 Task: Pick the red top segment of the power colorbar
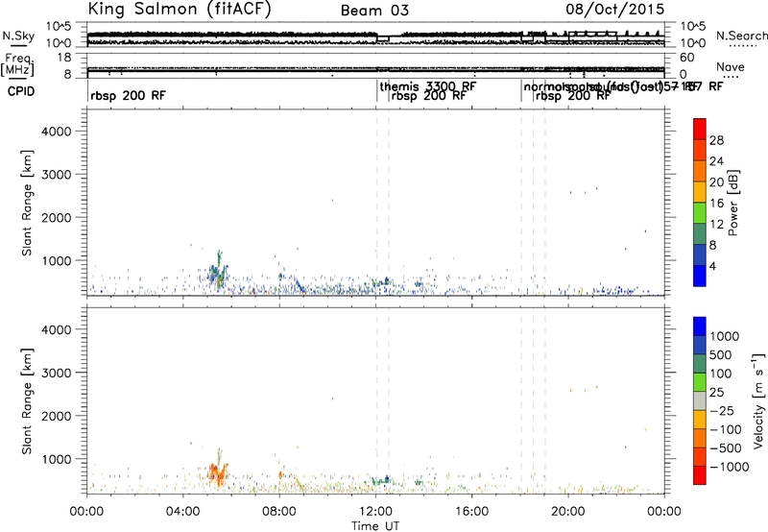tap(700, 129)
